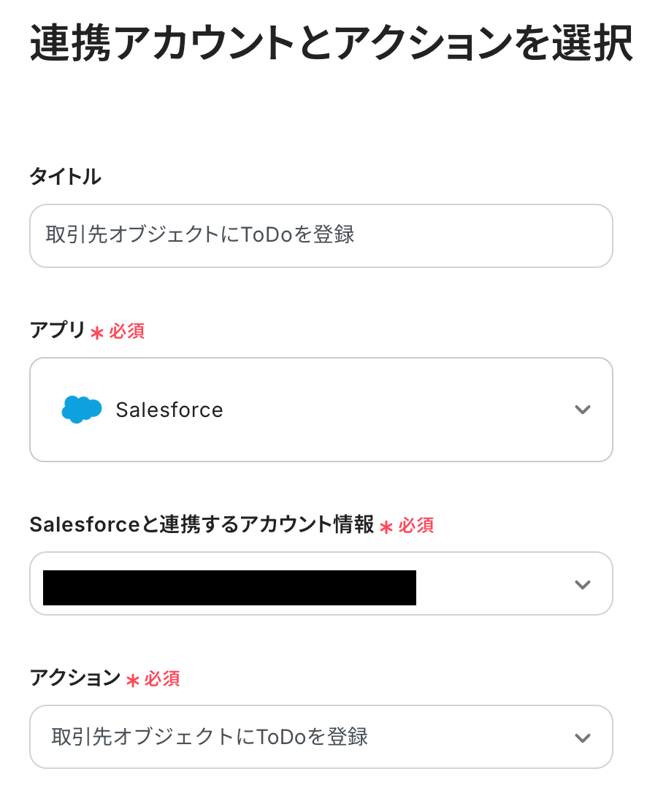
Task: Click the アプリ field label
Action: (58, 330)
